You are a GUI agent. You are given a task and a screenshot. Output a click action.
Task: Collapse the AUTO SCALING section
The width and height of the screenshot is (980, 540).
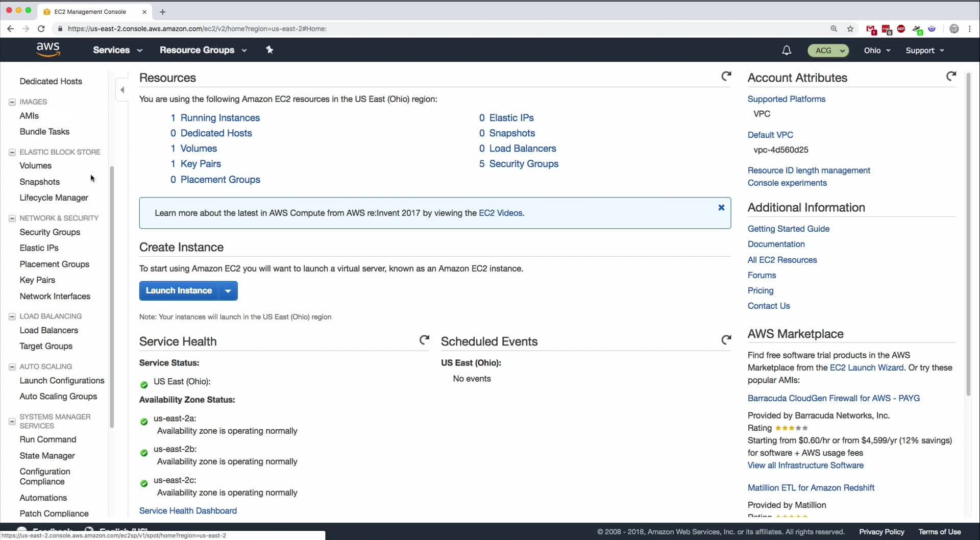[12, 367]
